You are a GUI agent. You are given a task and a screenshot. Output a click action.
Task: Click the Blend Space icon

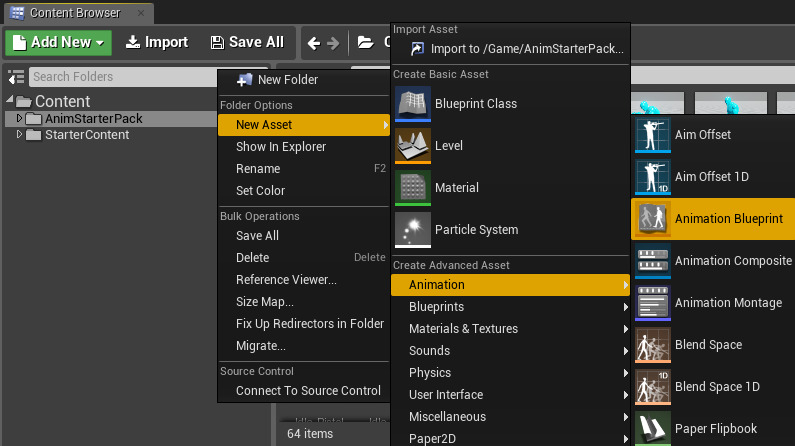[x=652, y=345]
